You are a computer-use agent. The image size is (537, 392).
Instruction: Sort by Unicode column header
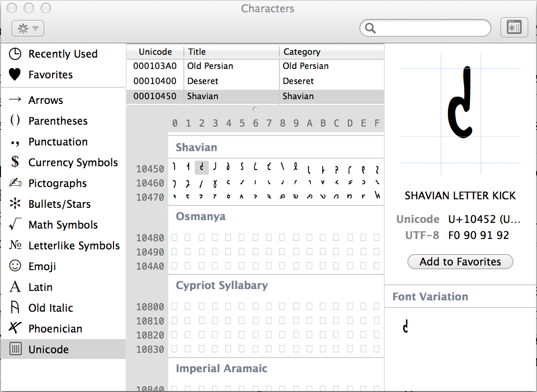(155, 51)
